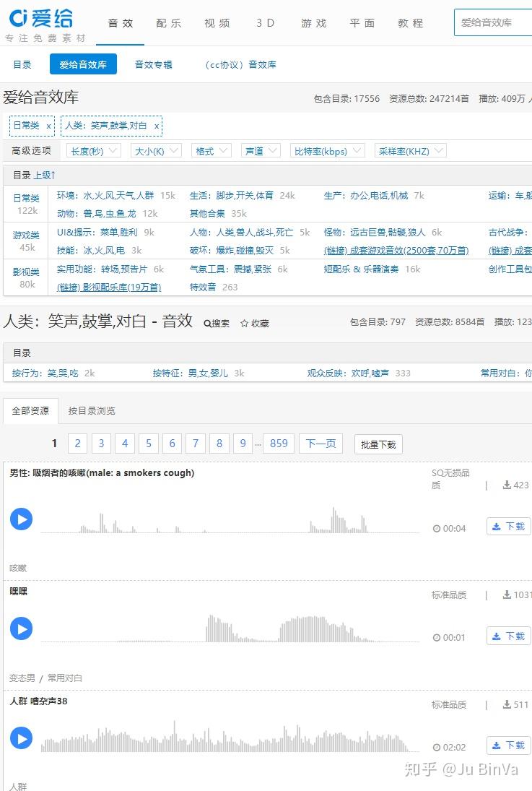The width and height of the screenshot is (532, 791).
Task: Click the 搜索 magnifier next to category title
Action: [x=217, y=324]
